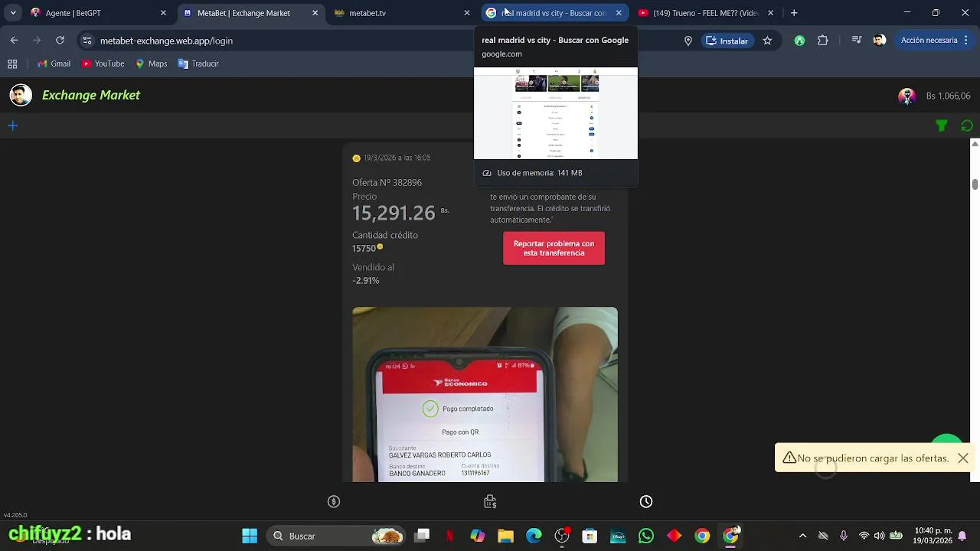
Task: Click the green extension icon
Action: (799, 41)
